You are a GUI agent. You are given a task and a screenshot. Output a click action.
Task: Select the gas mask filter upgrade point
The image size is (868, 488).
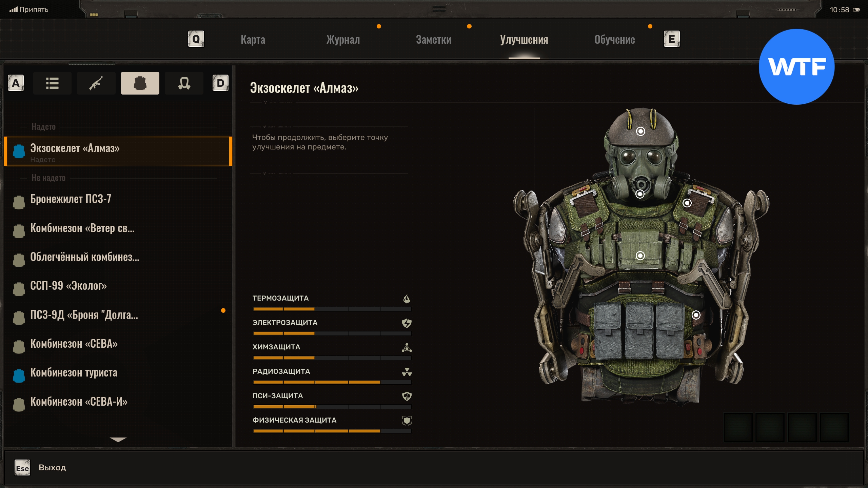[x=640, y=194]
